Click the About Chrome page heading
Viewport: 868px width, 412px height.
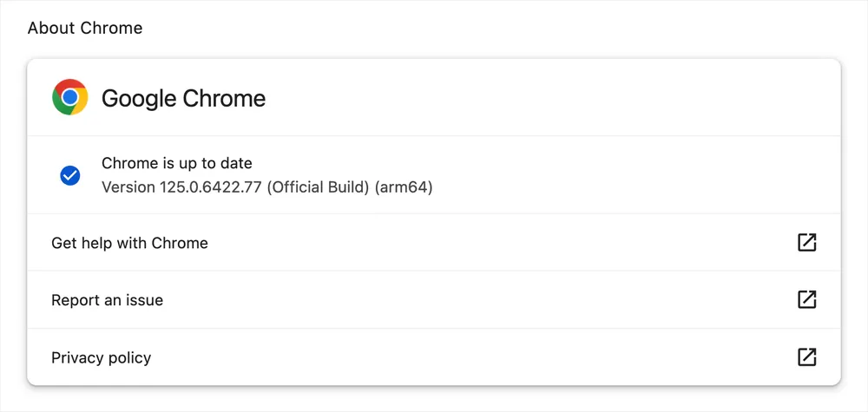[85, 28]
